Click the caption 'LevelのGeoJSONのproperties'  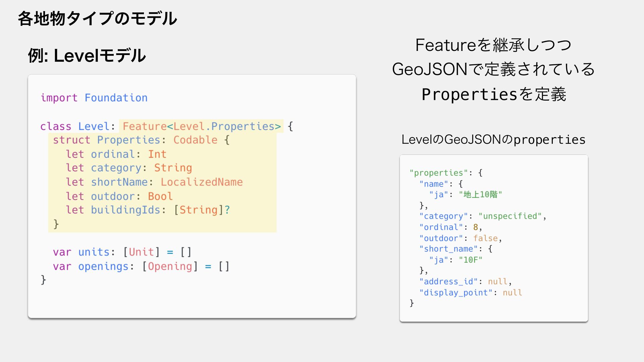(x=493, y=139)
